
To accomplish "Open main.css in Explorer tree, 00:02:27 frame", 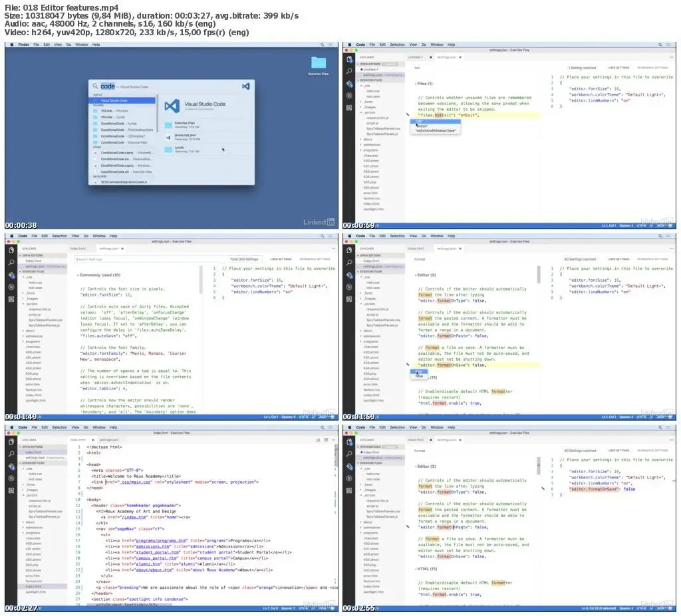I will click(x=36, y=474).
